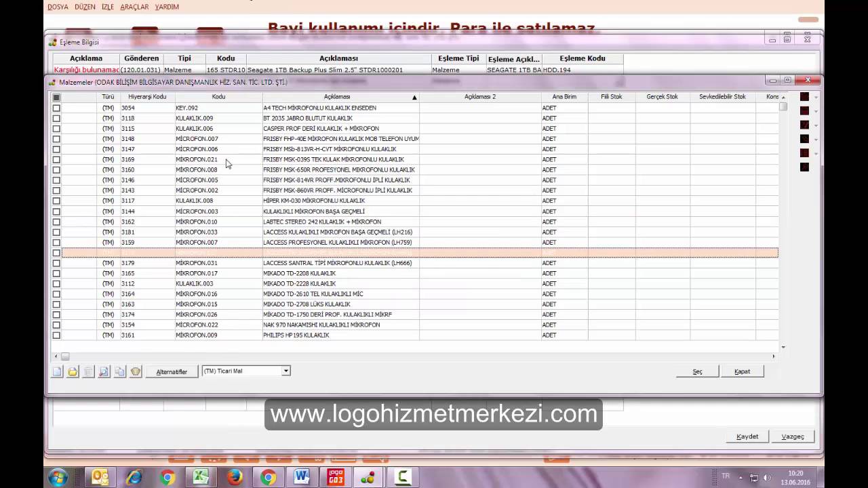Select the FRISBY MSK-039S TEK KULAK row

point(420,159)
